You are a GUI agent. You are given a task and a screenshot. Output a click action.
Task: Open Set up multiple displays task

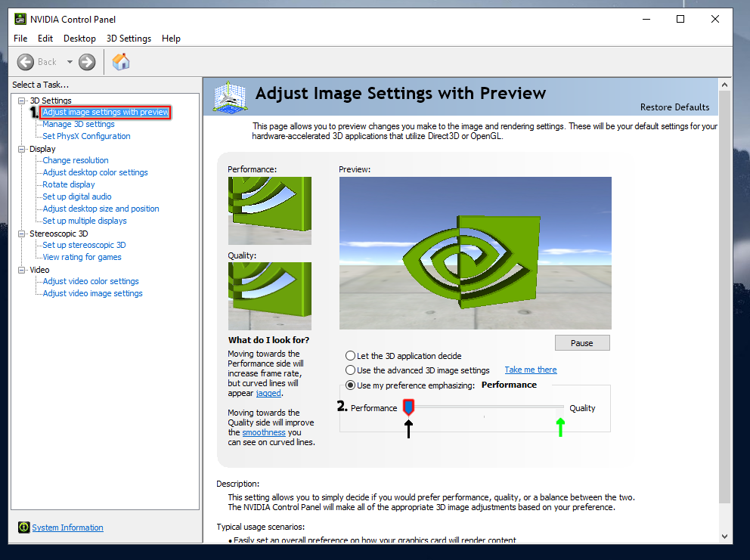(84, 221)
